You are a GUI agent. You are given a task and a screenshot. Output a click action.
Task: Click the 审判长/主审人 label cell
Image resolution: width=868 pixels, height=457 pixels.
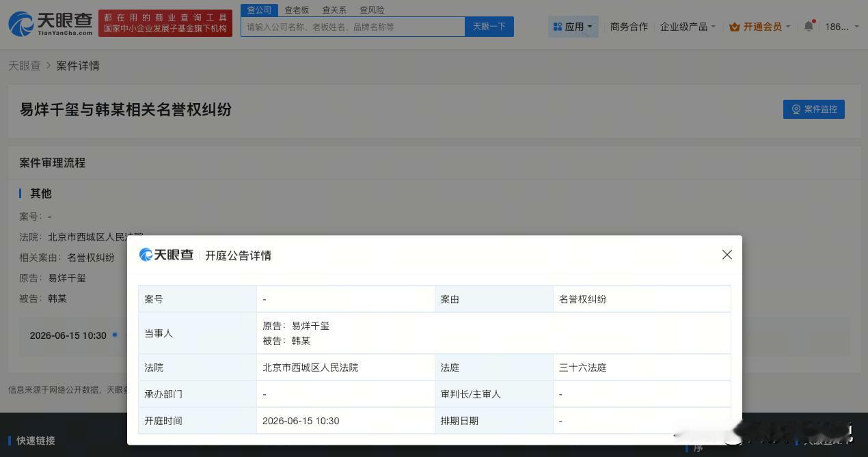click(494, 394)
